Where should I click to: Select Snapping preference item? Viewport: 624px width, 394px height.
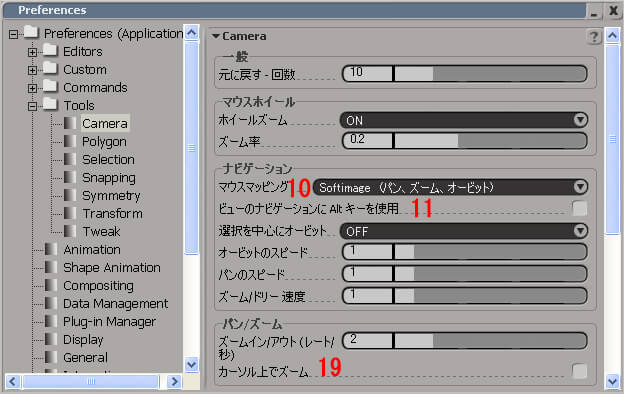click(x=109, y=177)
